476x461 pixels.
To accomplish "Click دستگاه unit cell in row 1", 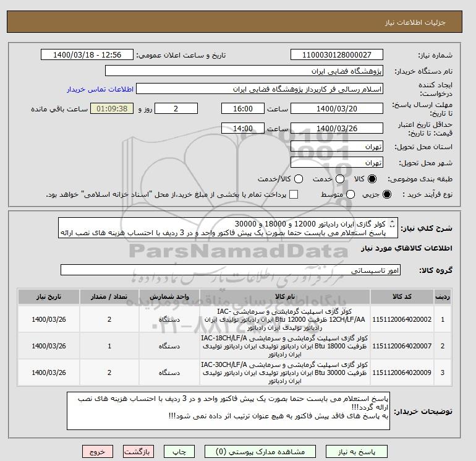I will [169, 319].
